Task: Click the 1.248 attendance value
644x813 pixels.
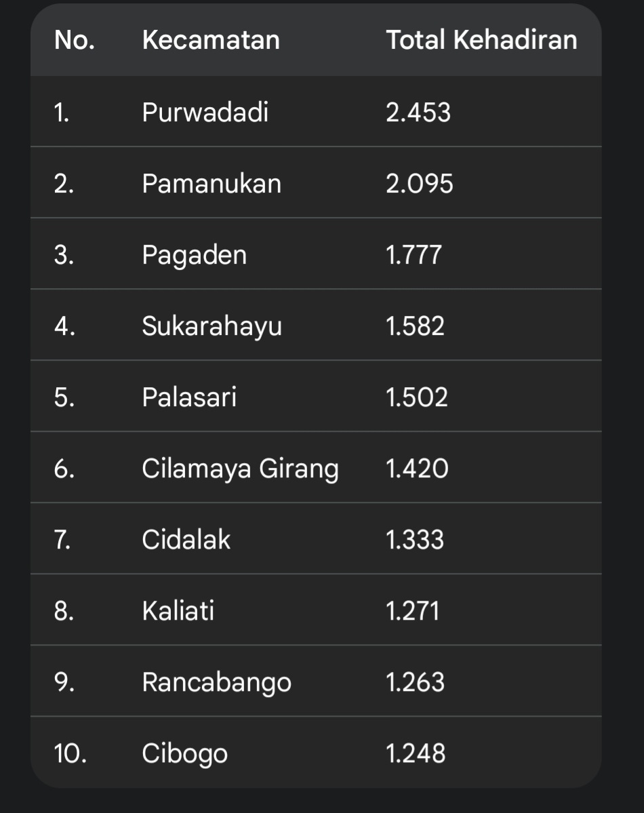Action: coord(416,753)
